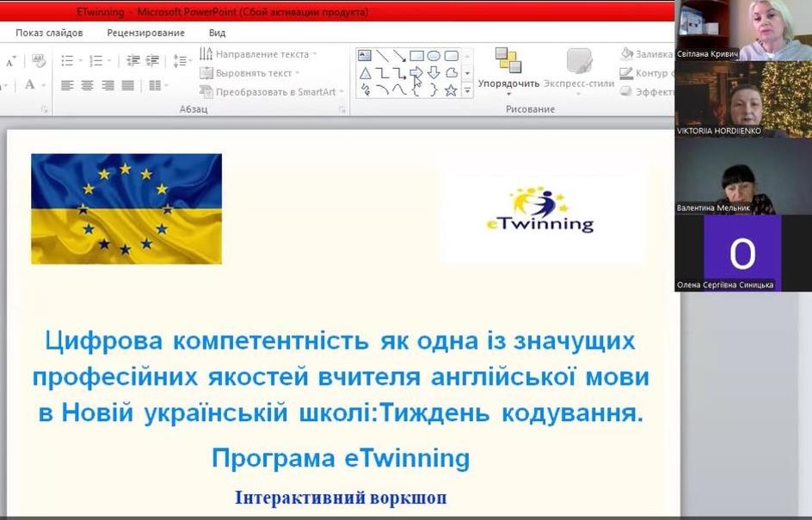Select VIKTORIIA HORDIIENKO video thumbnail
The image size is (812, 520).
pos(743,100)
